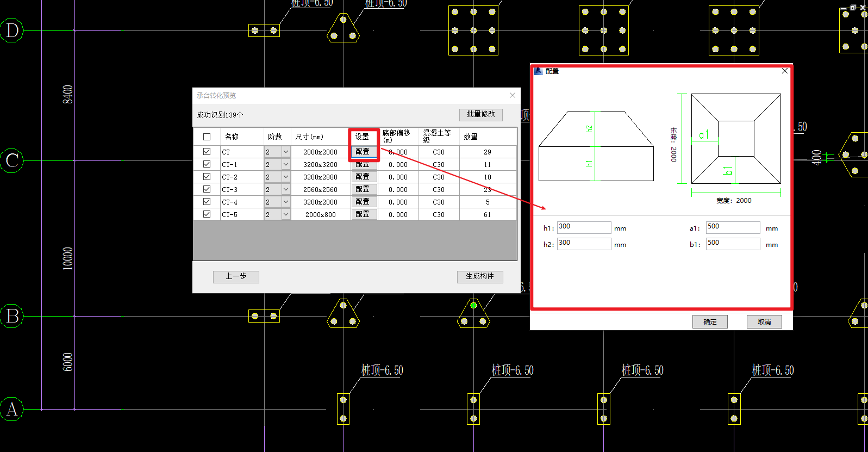The image size is (868, 452).
Task: Click 配置 button for CT-4 row
Action: 364,202
